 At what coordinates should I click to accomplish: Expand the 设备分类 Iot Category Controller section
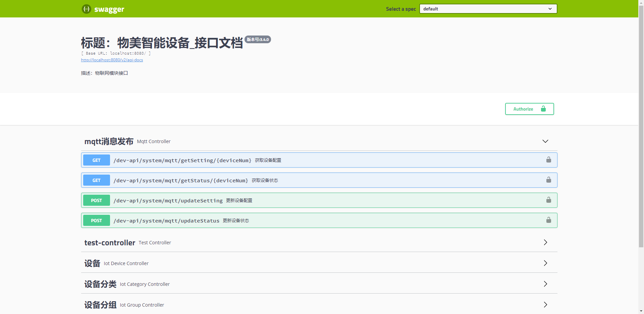pyautogui.click(x=545, y=284)
